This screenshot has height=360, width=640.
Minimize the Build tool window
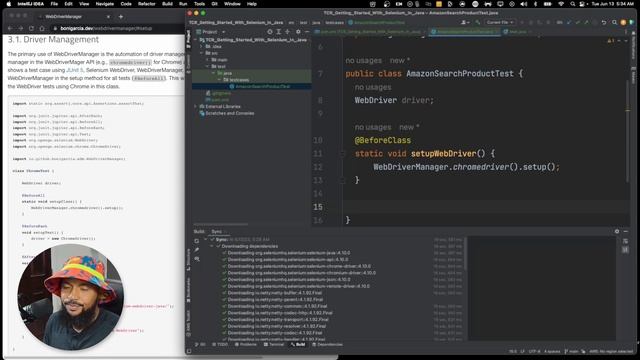tap(626, 231)
